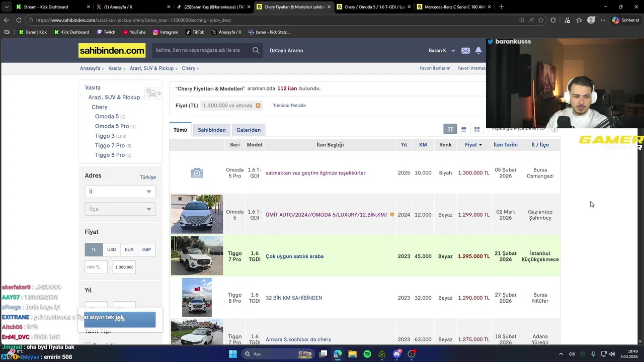Open the favorites list icon in the toolbar
This screenshot has height=362, width=644.
click(x=579, y=20)
